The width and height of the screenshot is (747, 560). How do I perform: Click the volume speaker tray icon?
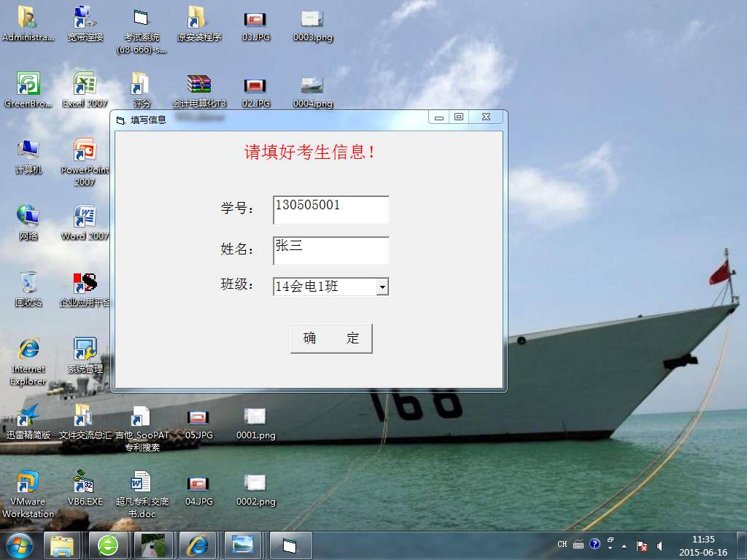[x=660, y=545]
